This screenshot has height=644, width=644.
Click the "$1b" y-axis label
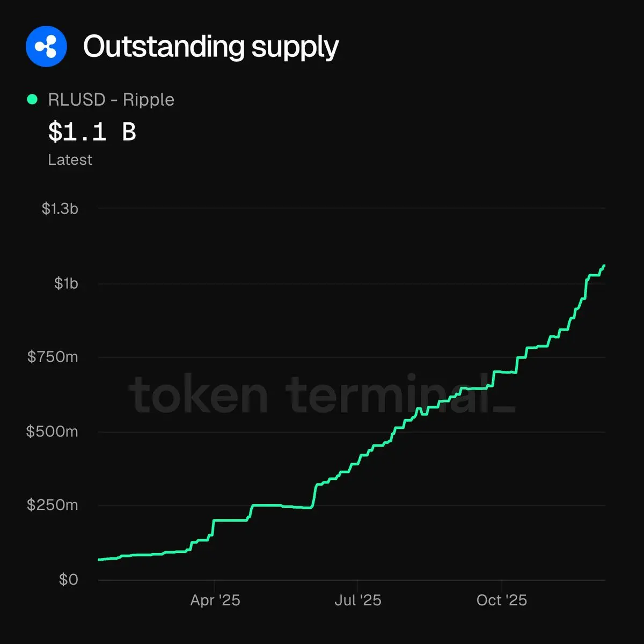pos(66,283)
